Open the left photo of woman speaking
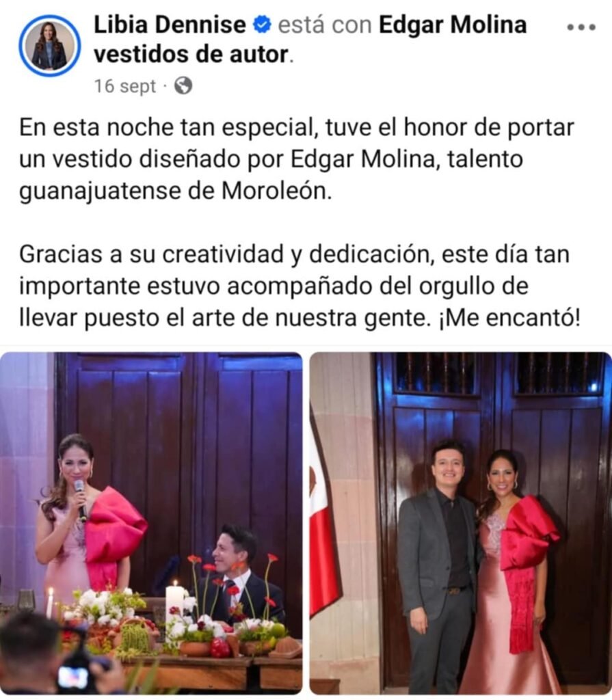Image resolution: width=612 pixels, height=700 pixels. pos(151,523)
